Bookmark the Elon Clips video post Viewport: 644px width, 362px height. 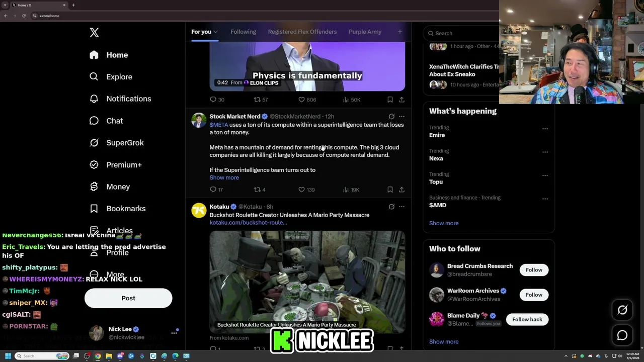tap(390, 100)
